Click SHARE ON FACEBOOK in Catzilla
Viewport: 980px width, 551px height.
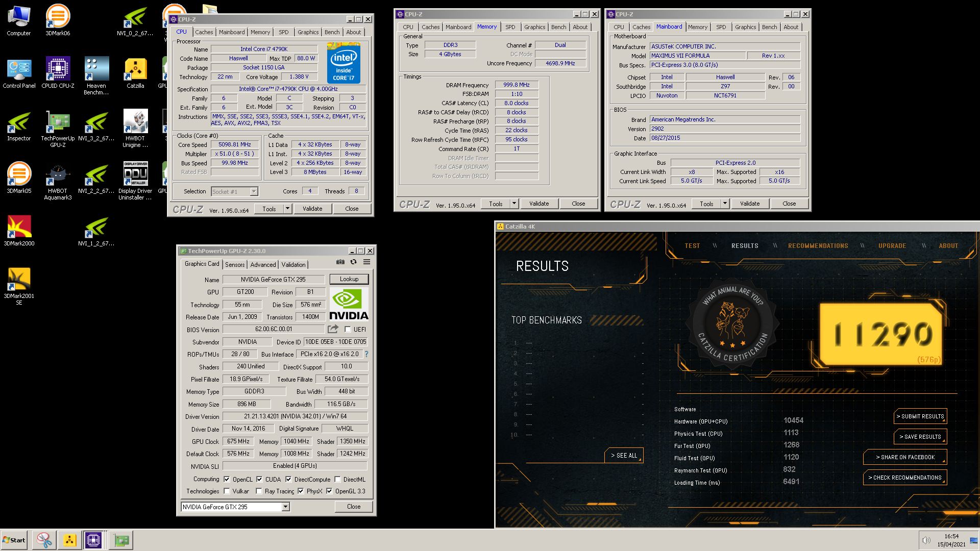tap(905, 457)
